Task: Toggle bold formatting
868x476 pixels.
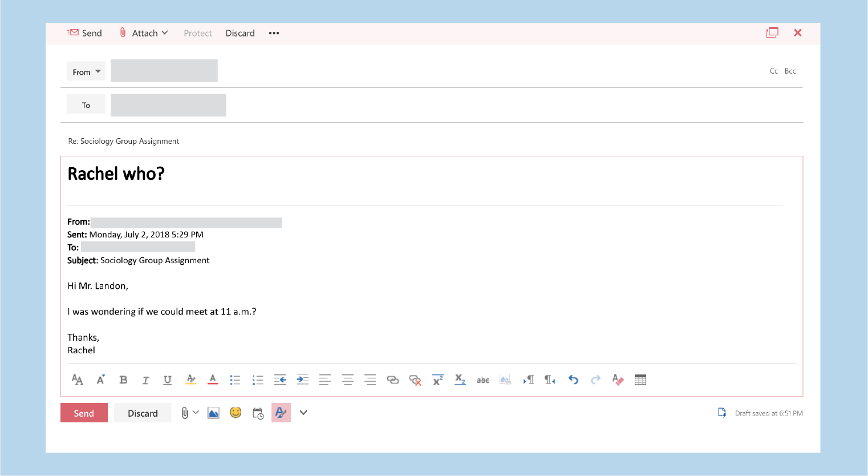Action: coord(123,380)
